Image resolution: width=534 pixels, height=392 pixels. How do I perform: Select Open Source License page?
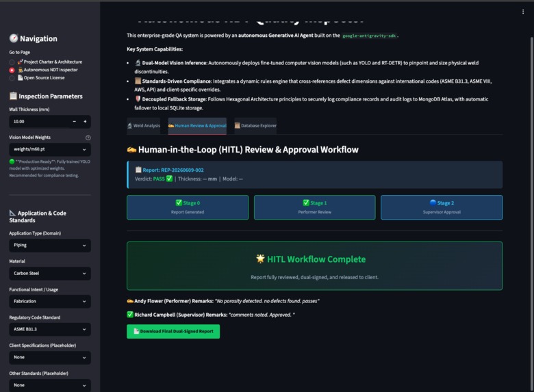click(x=38, y=77)
